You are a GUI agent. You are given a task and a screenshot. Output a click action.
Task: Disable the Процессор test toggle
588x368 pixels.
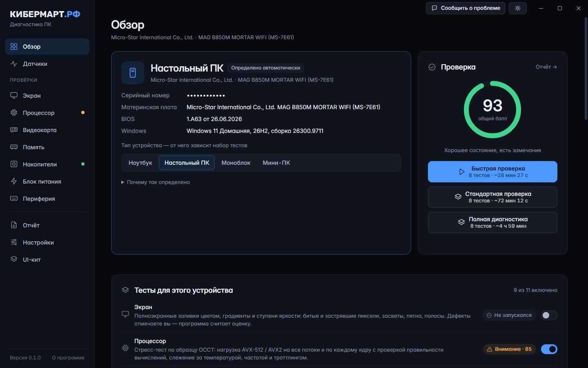pos(549,349)
